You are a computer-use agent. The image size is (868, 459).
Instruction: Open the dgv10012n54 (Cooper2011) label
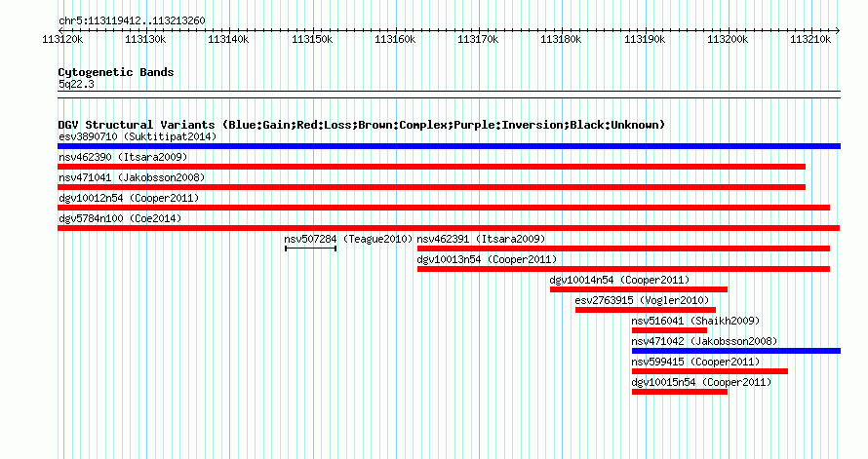click(129, 198)
